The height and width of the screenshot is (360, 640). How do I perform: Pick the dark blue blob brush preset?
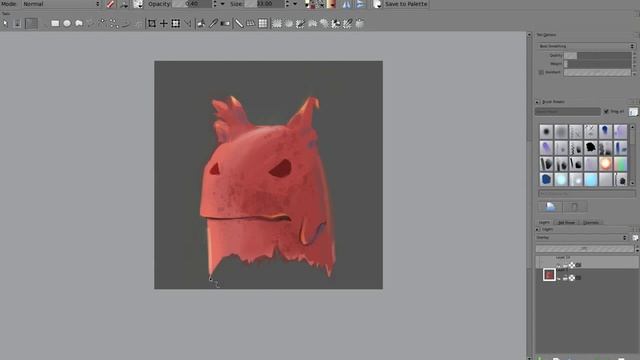tap(546, 179)
